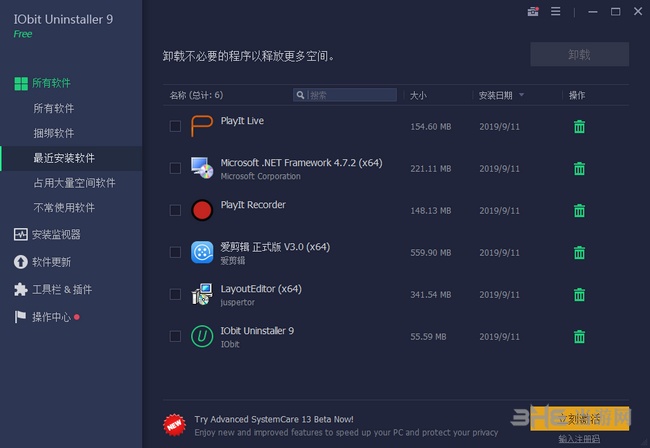Select the LayoutEditor (x64) name text
Screen dimensions: 650x448
pyautogui.click(x=261, y=289)
